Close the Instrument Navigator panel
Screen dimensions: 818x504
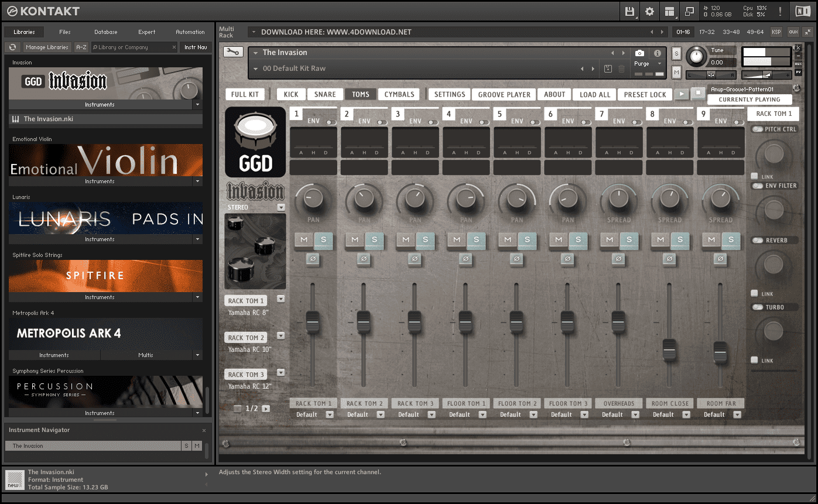(204, 430)
